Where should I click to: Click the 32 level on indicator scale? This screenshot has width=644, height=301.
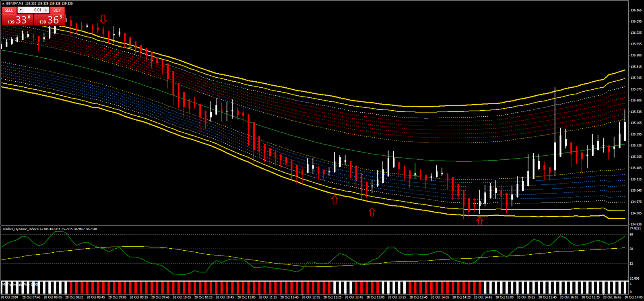pyautogui.click(x=631, y=264)
